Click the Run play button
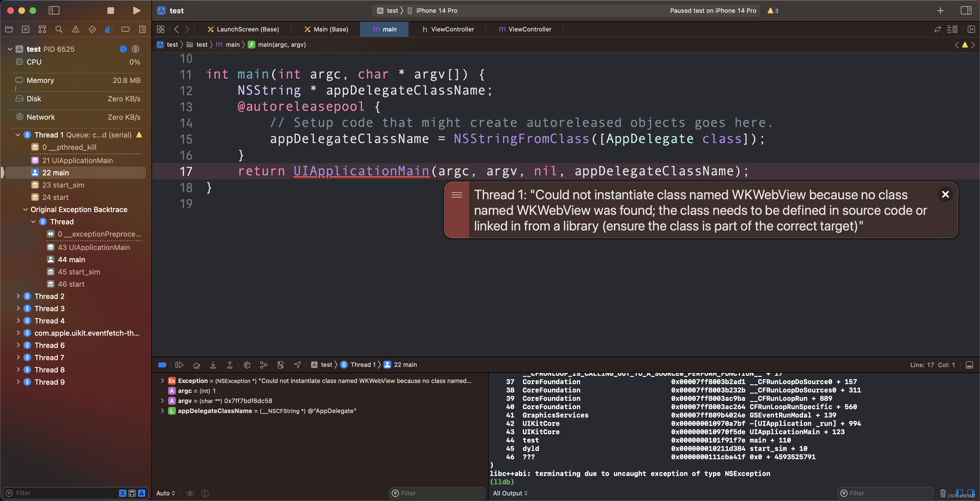 click(136, 11)
